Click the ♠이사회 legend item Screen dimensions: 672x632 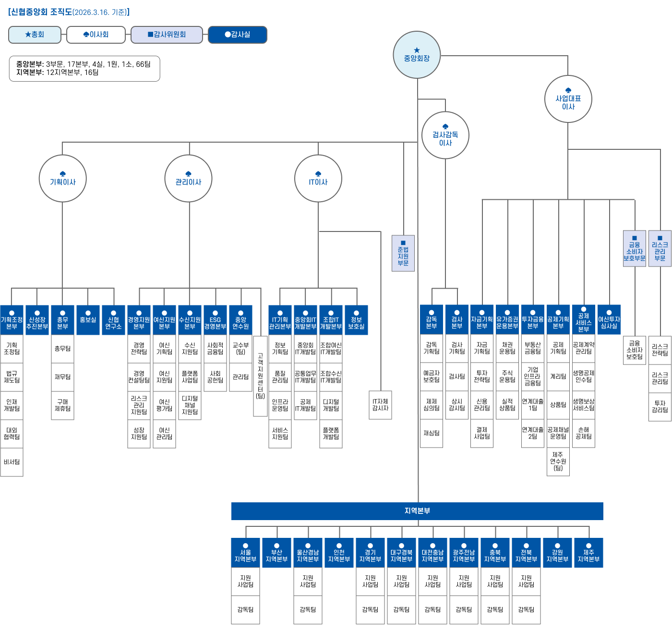[96, 35]
